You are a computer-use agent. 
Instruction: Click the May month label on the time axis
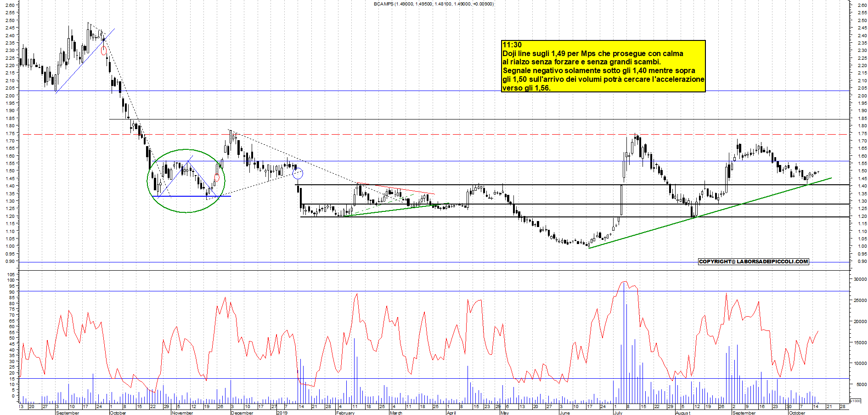(x=505, y=413)
